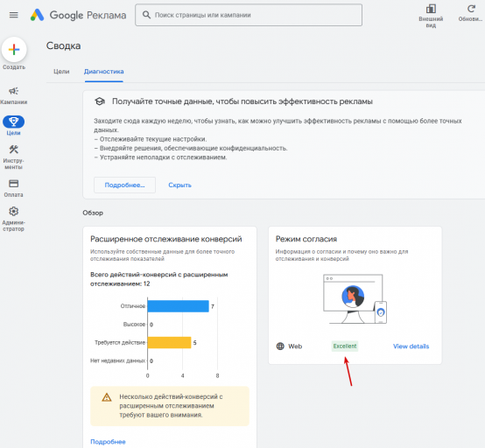Click the Web globe icon
Screen dimensions: 485x448
(280, 346)
